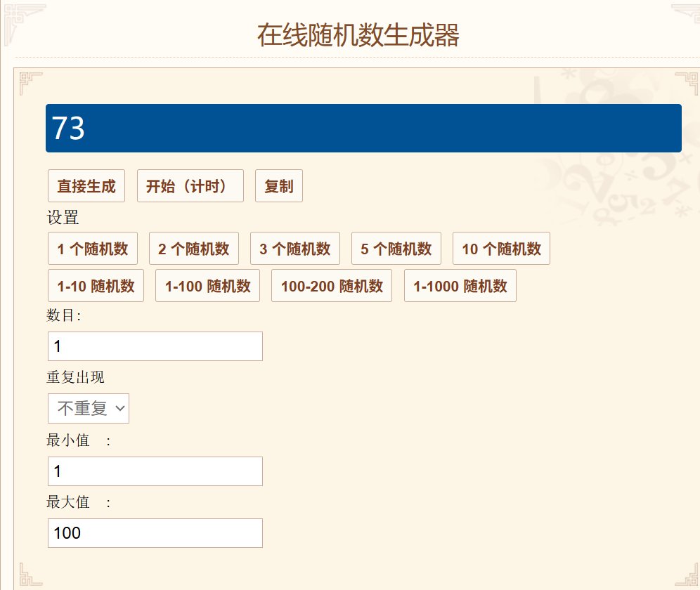Click the 直接生成 button to generate

tap(86, 185)
